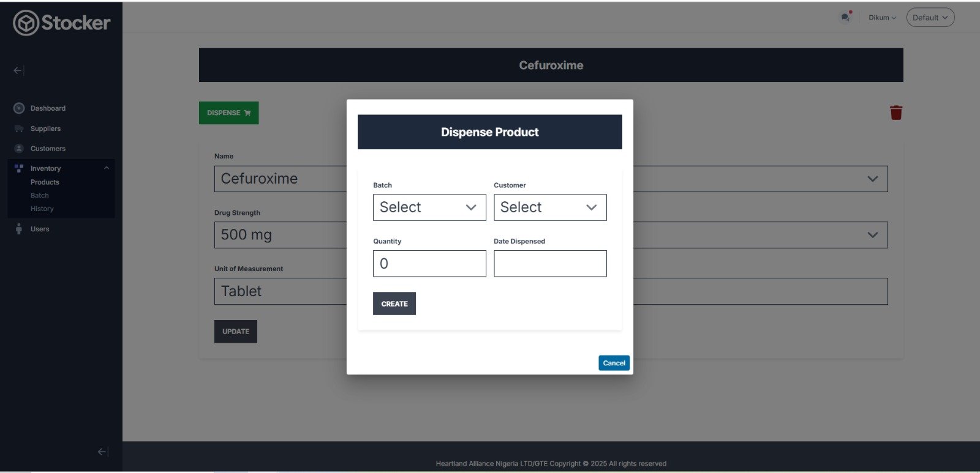The width and height of the screenshot is (980, 473).
Task: Open the Customer select dropdown
Action: 549,207
